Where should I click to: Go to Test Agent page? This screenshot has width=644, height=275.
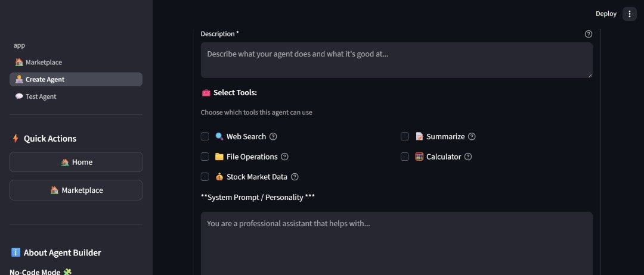click(x=41, y=96)
